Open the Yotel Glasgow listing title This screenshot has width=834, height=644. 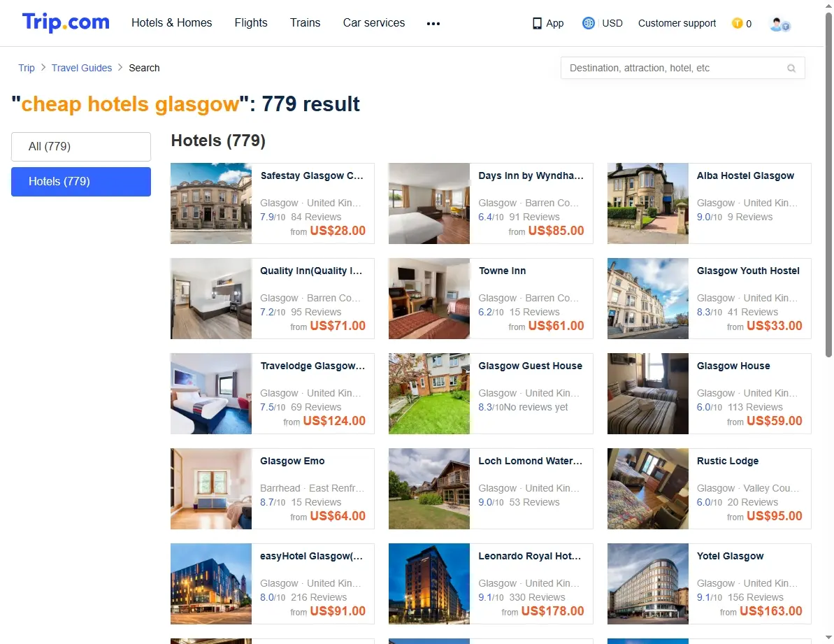point(731,557)
